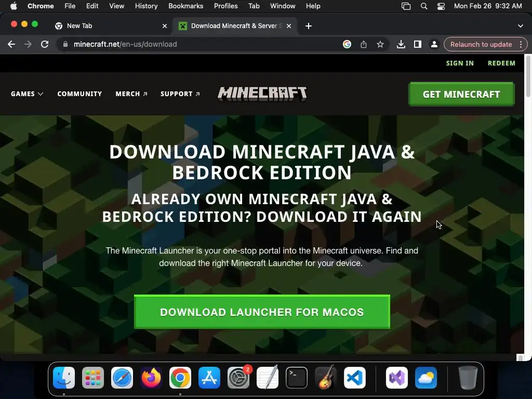Open the Profiles menu

coord(225,6)
